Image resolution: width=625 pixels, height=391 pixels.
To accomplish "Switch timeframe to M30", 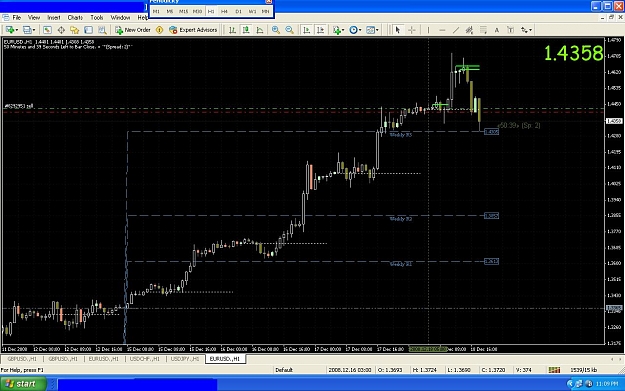I will [197, 12].
